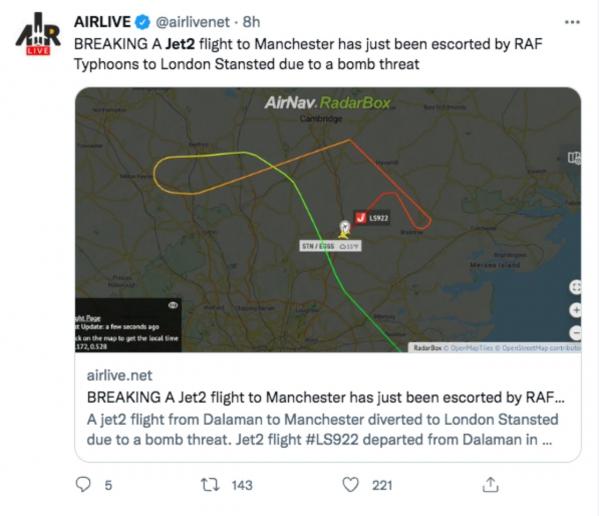Zoom in on the radar map

(x=575, y=308)
